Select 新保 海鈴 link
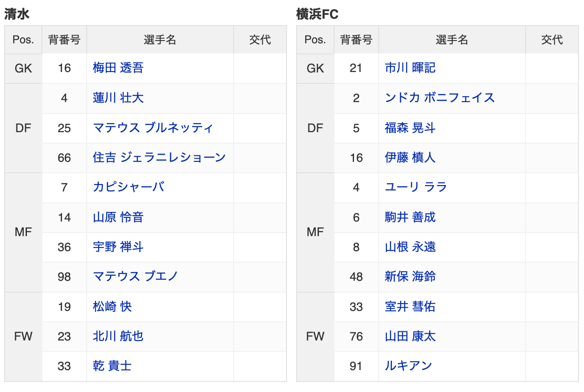 pos(410,277)
